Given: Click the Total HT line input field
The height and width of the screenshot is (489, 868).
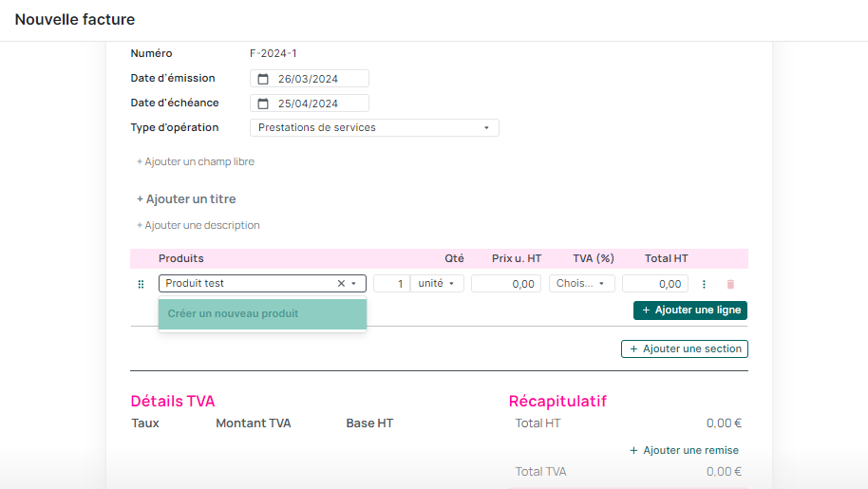Looking at the screenshot, I should 655,284.
